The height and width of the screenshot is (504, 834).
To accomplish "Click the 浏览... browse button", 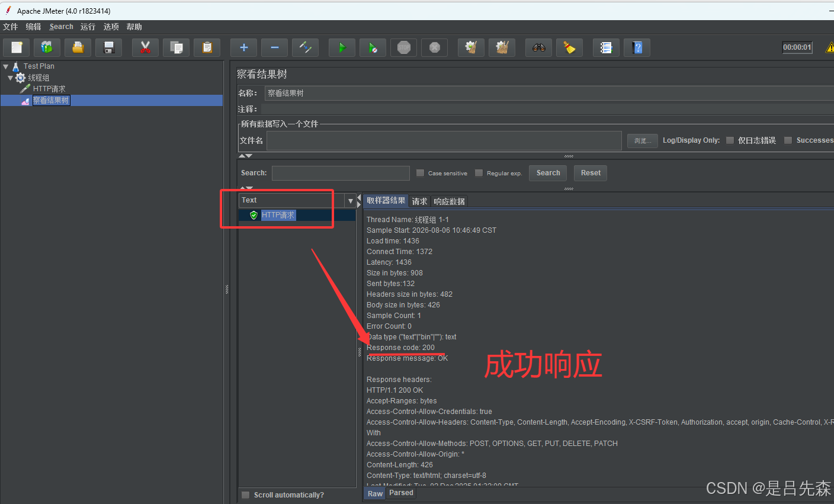I will [643, 141].
